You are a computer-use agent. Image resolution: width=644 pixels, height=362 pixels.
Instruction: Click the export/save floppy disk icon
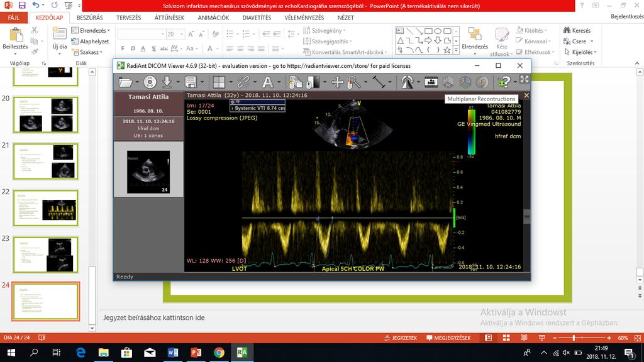(x=191, y=82)
